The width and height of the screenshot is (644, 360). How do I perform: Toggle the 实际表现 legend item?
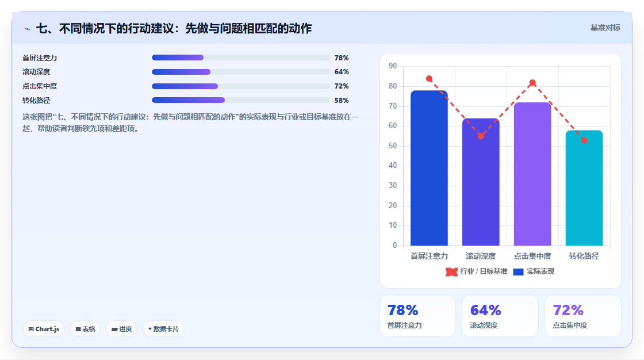[x=534, y=271]
